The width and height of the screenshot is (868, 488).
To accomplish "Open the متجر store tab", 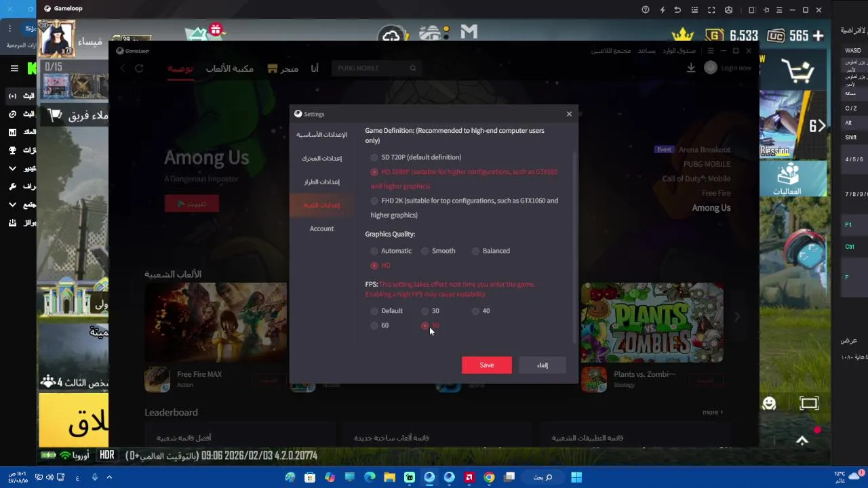I will [283, 68].
